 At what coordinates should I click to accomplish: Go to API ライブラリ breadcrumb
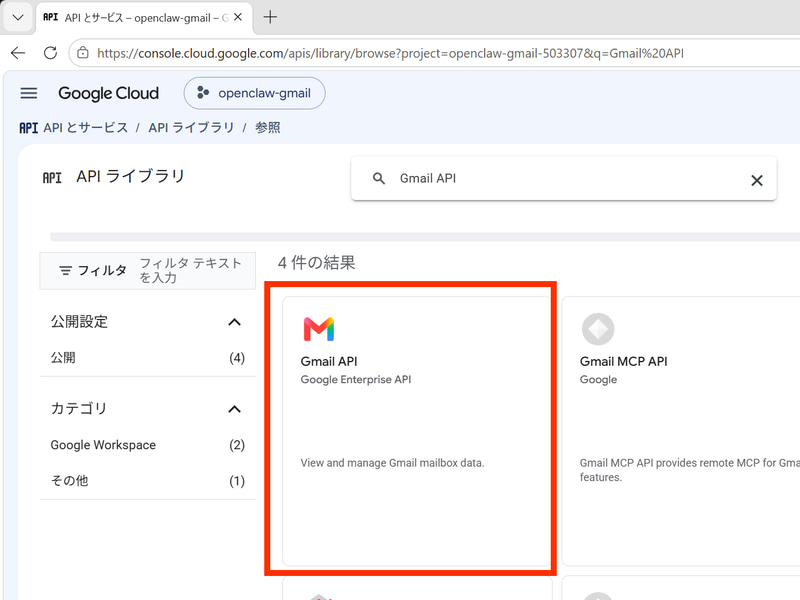pos(191,128)
